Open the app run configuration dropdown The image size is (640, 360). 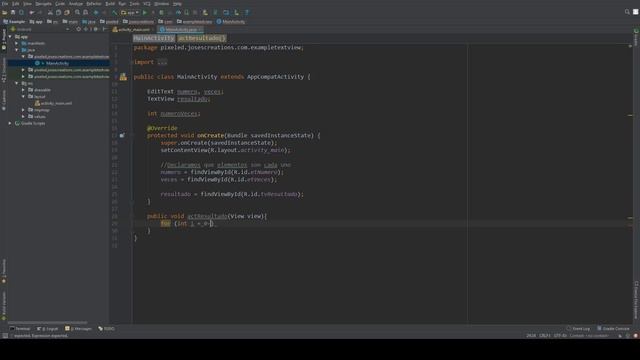click(130, 13)
